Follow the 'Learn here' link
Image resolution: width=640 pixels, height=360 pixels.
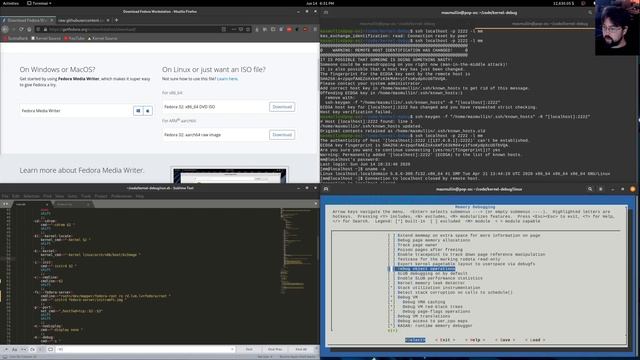pyautogui.click(x=227, y=79)
